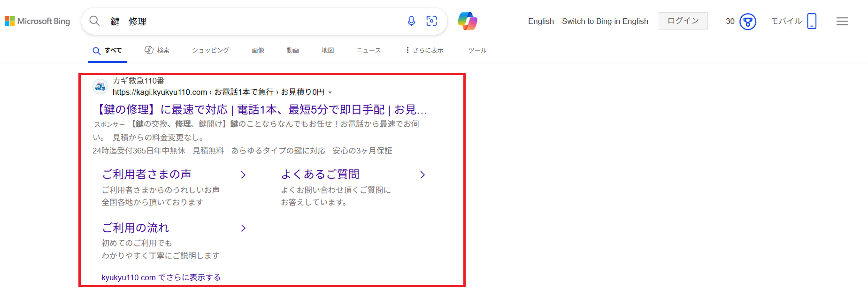Screen dimensions: 868x291
Task: Switch to the 検索 tab
Action: (x=157, y=50)
